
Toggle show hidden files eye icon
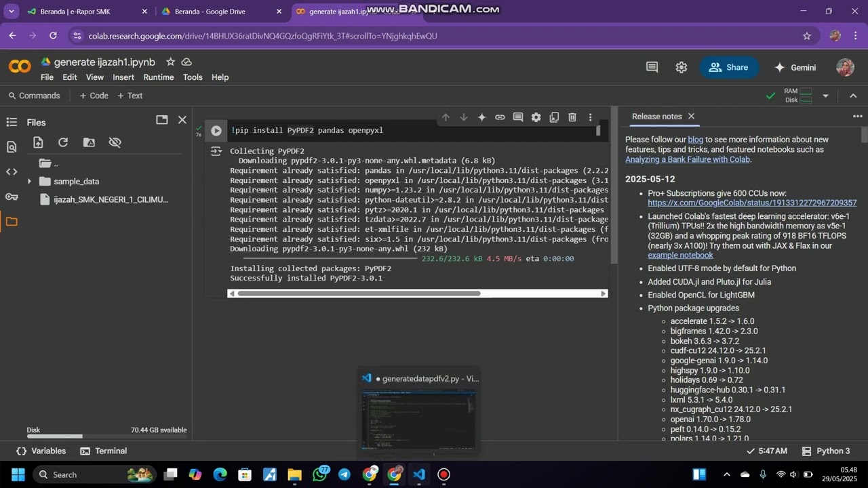click(115, 142)
